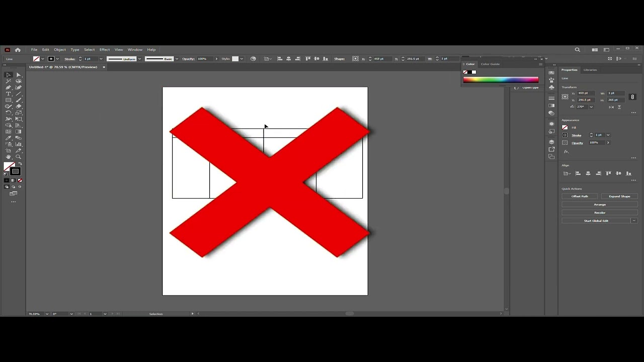Screen dimensions: 644x362
Task: Toggle Flip Vertical in Transform
Action: pyautogui.click(x=619, y=107)
